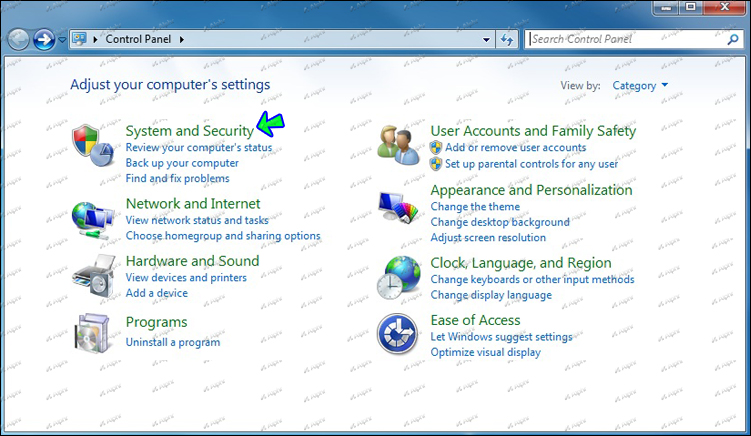The height and width of the screenshot is (436, 751).
Task: Open View network status and tasks
Action: (197, 220)
